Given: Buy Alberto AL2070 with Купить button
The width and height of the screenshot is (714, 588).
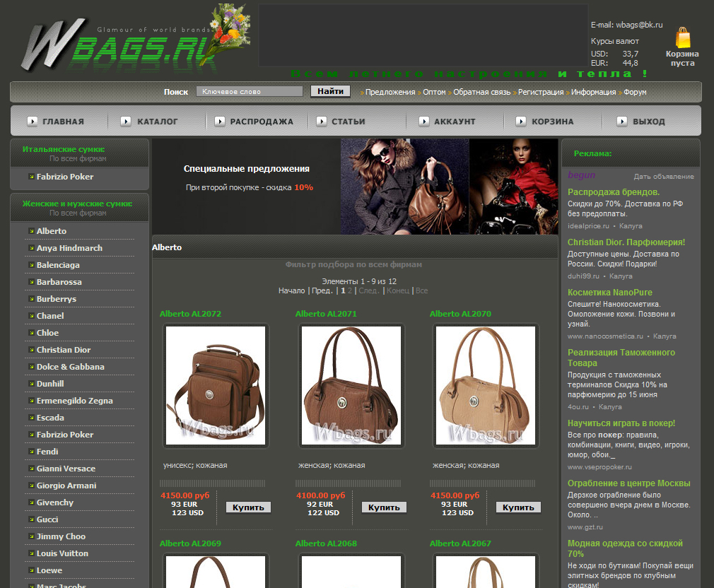Looking at the screenshot, I should [518, 507].
